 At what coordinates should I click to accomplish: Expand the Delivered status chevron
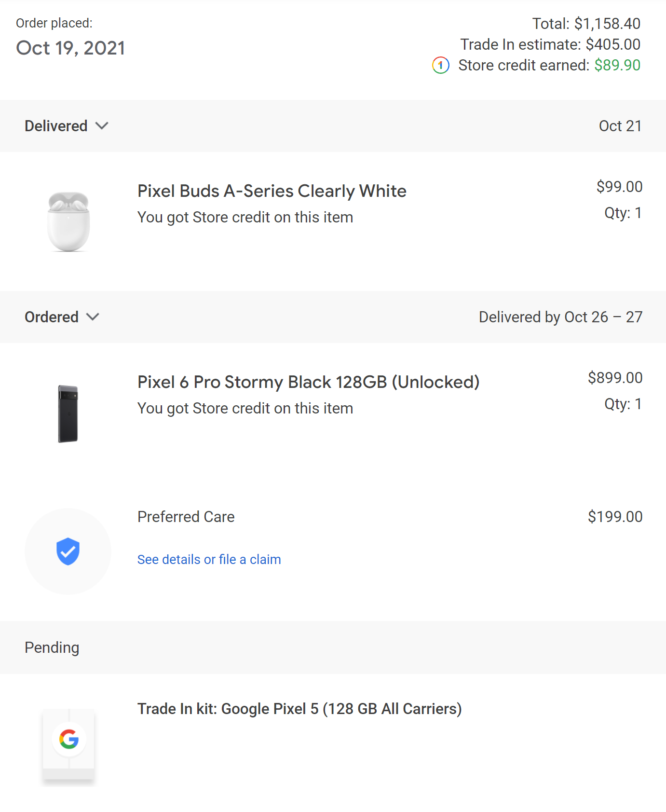(x=102, y=126)
